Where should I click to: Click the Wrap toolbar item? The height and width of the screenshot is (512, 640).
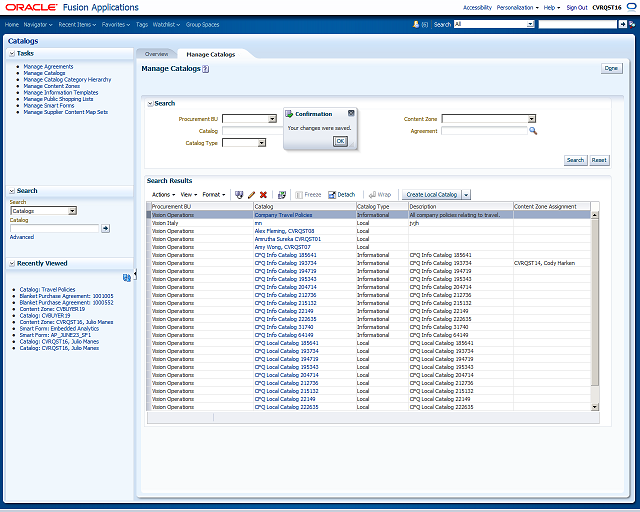[380, 195]
